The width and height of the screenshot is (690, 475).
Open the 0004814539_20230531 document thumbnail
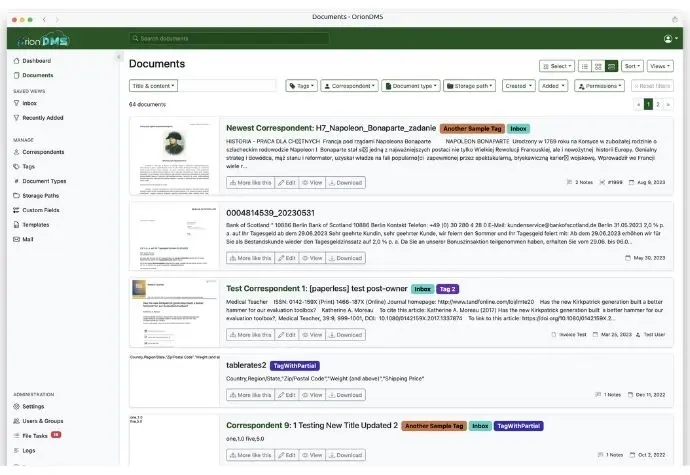coord(174,236)
